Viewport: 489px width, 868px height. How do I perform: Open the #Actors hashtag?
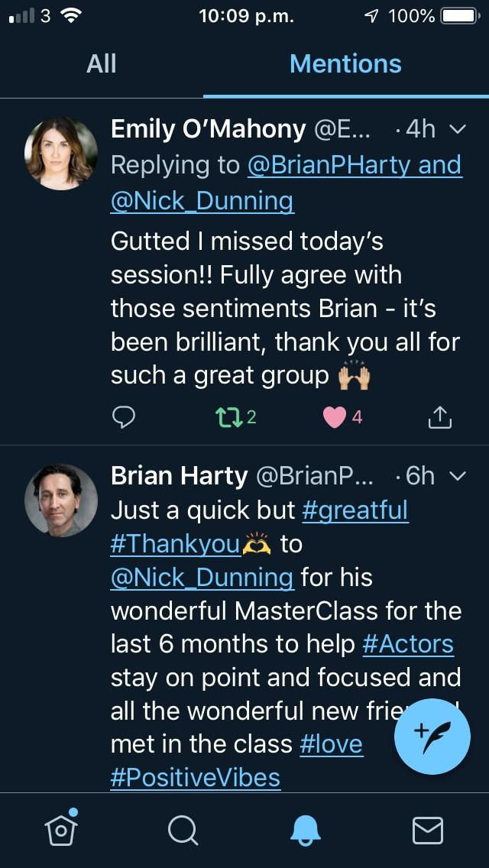(408, 643)
